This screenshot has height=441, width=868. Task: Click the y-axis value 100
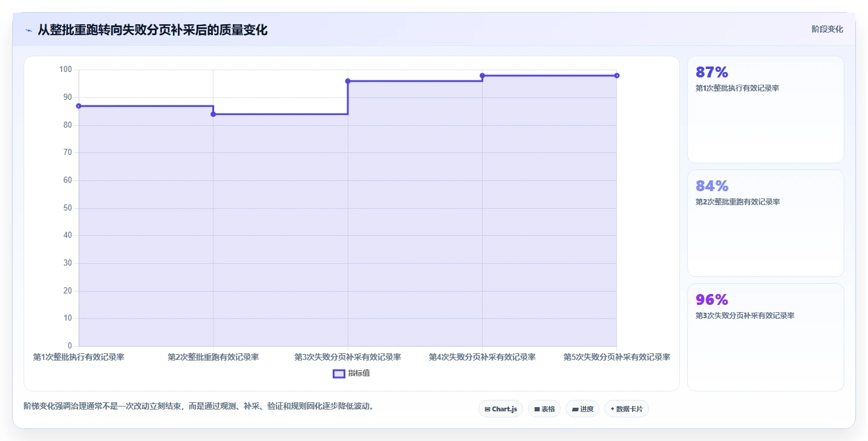pos(65,70)
